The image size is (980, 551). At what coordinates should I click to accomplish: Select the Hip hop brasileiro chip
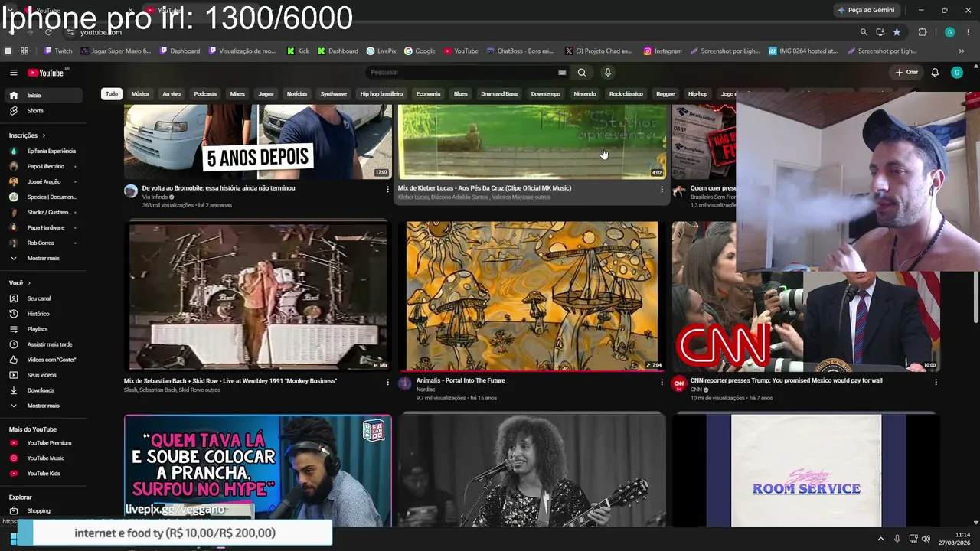click(381, 94)
